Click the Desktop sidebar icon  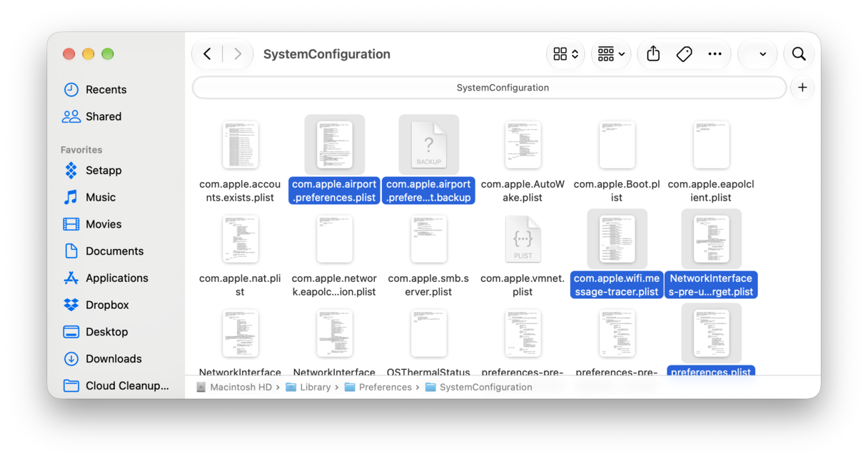pyautogui.click(x=71, y=332)
